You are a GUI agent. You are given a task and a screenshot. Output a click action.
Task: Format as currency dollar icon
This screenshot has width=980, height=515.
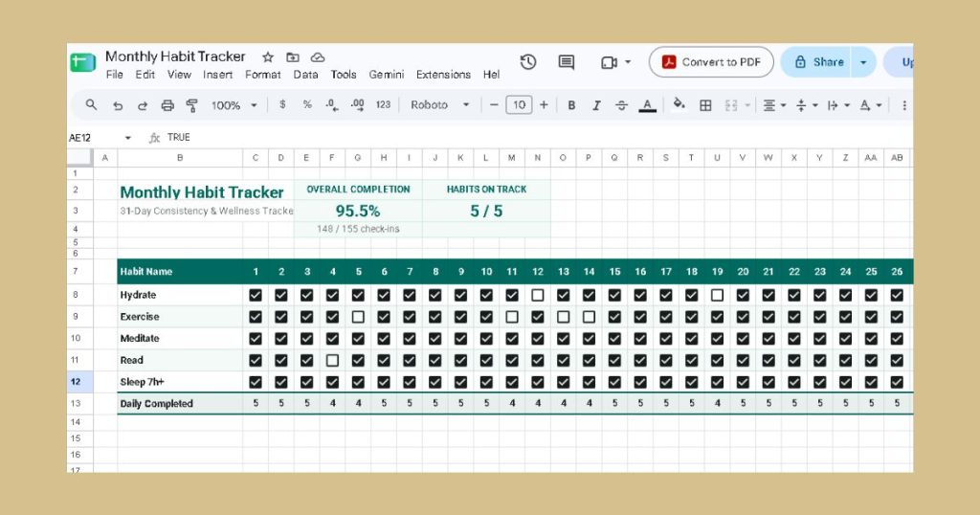pos(282,105)
